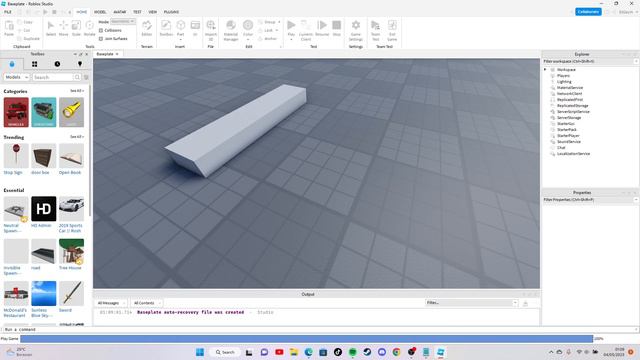Click the Duplicate button in Clipboard

click(29, 39)
